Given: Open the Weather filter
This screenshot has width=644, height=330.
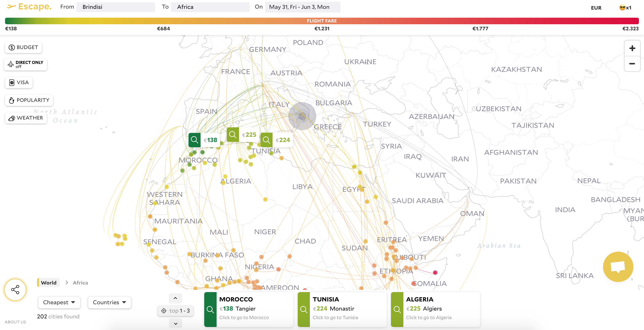Looking at the screenshot, I should click(x=26, y=118).
